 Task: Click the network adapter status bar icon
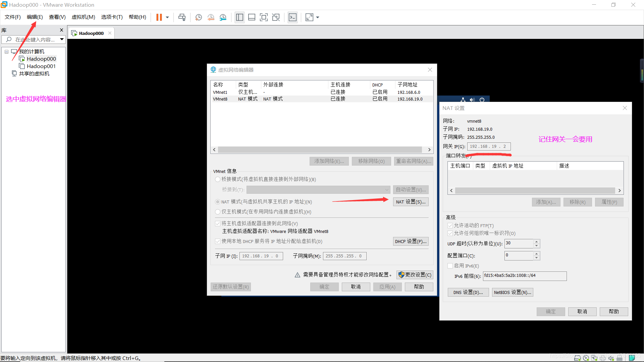tap(594, 358)
